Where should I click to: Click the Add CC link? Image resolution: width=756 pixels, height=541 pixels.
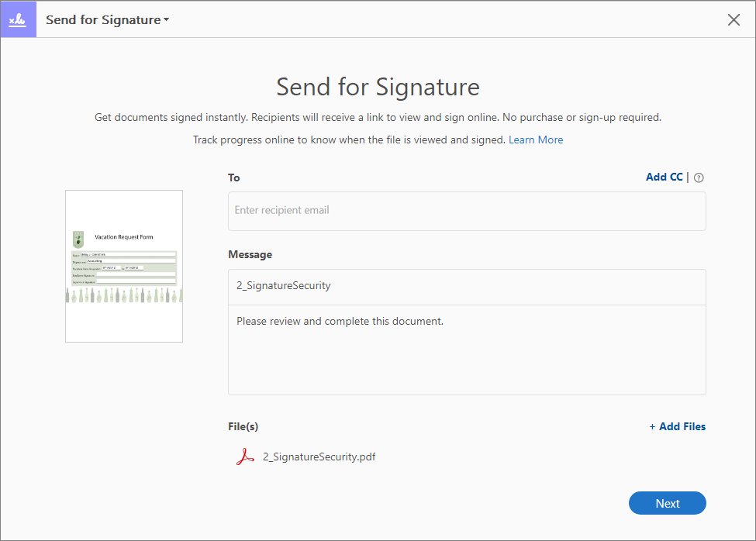pyautogui.click(x=664, y=177)
